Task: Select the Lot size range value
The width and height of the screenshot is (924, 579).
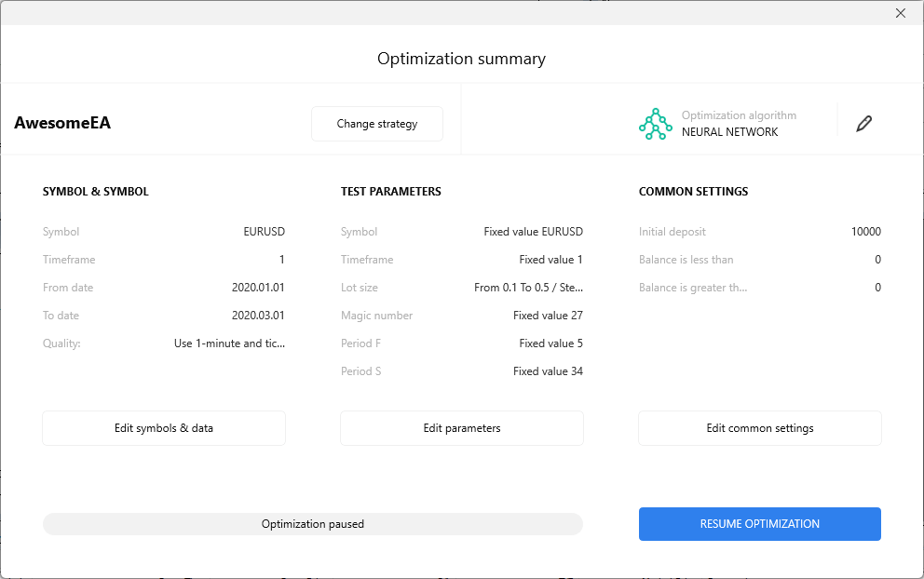Action: click(x=528, y=288)
